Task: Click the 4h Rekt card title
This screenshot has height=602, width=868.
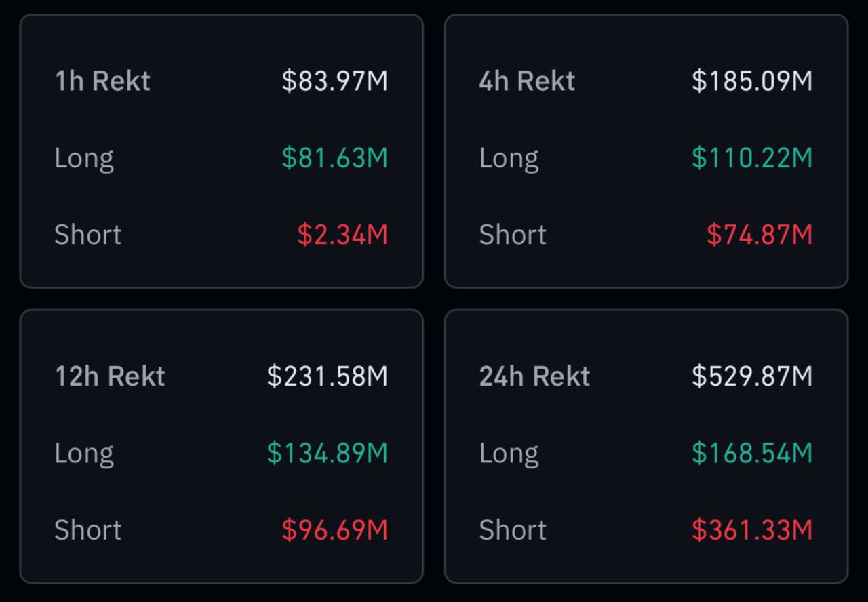Action: click(527, 81)
